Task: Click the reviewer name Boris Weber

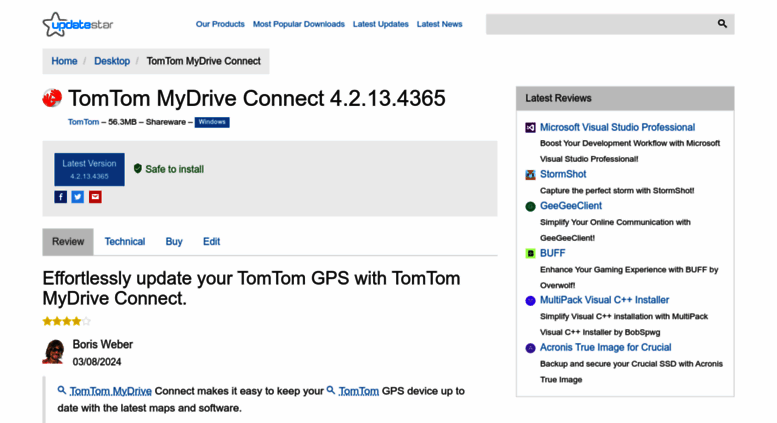Action: point(103,344)
